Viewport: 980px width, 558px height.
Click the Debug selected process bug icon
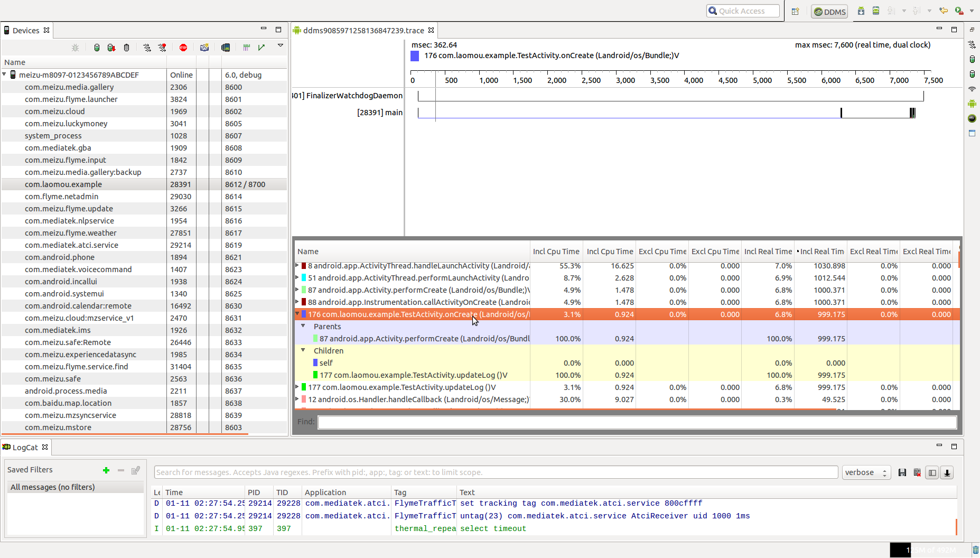click(76, 48)
